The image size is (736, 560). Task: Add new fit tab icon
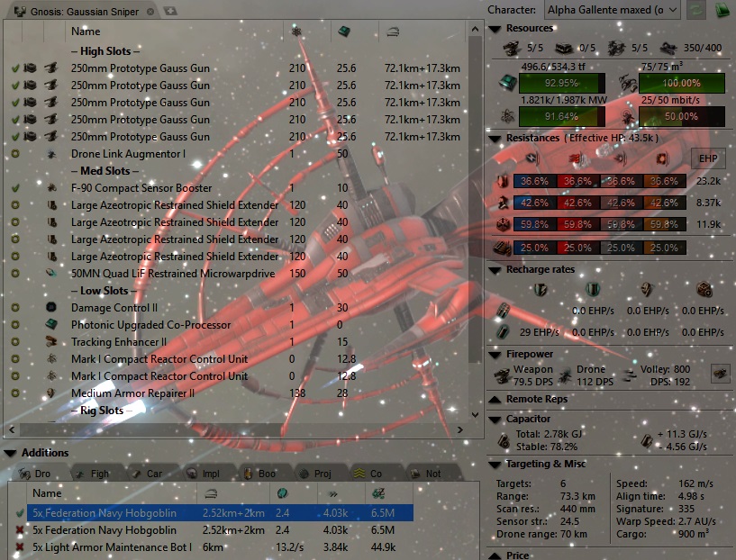[x=170, y=11]
